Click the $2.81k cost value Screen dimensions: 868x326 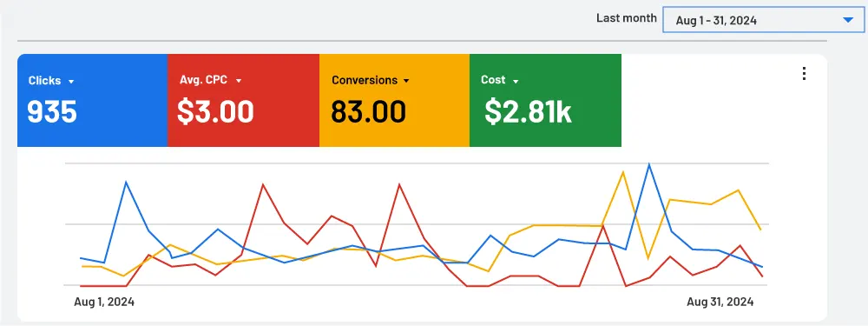[528, 111]
